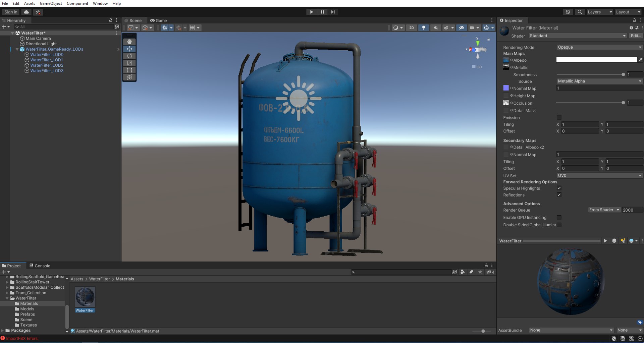Open UV Set dropdown

599,176
